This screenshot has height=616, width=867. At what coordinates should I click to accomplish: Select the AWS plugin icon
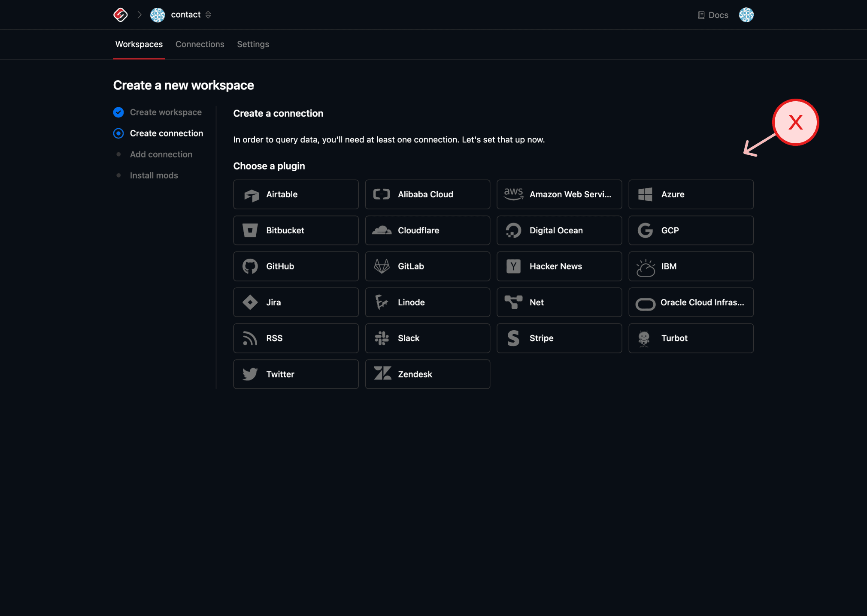tap(513, 194)
